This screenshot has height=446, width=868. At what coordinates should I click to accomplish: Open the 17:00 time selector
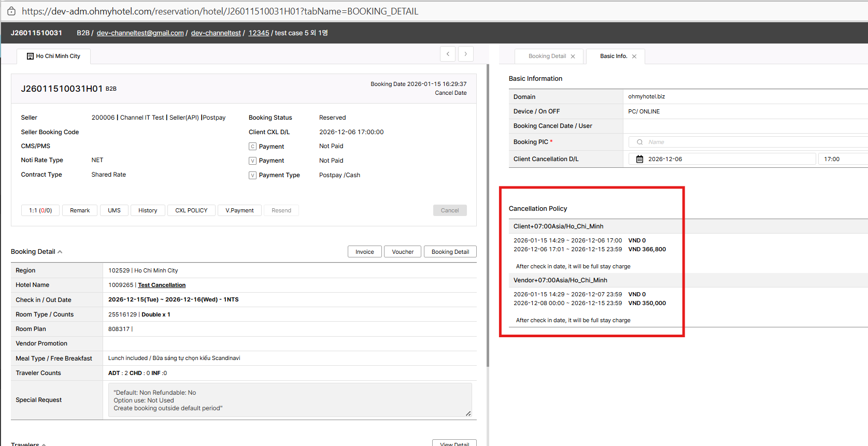(842, 159)
